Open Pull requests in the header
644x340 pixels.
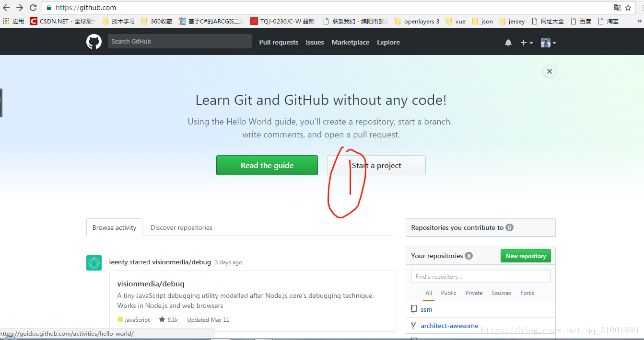pos(279,42)
